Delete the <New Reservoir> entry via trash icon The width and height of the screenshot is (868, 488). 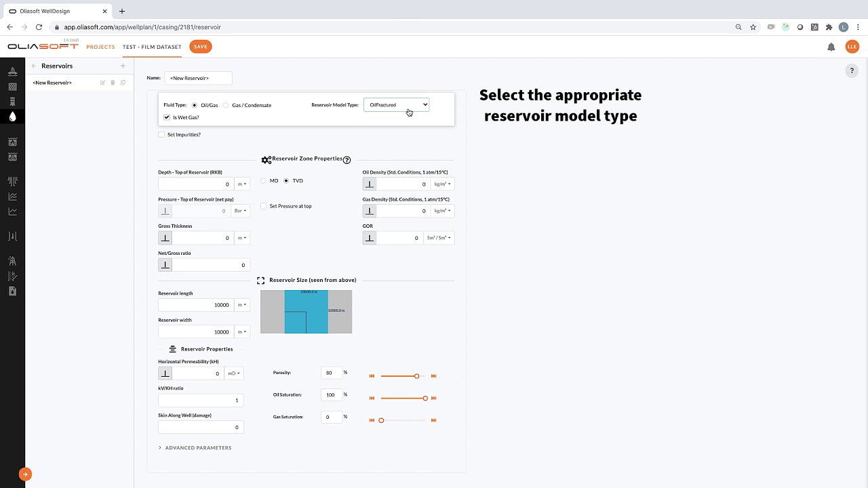pos(113,83)
